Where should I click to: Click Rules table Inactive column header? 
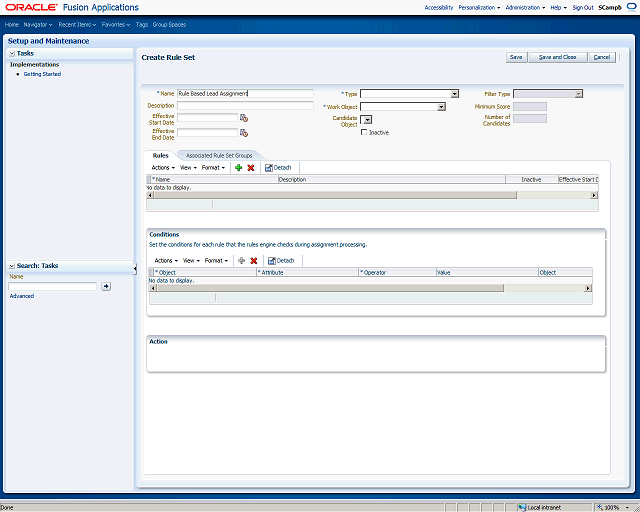pos(532,179)
